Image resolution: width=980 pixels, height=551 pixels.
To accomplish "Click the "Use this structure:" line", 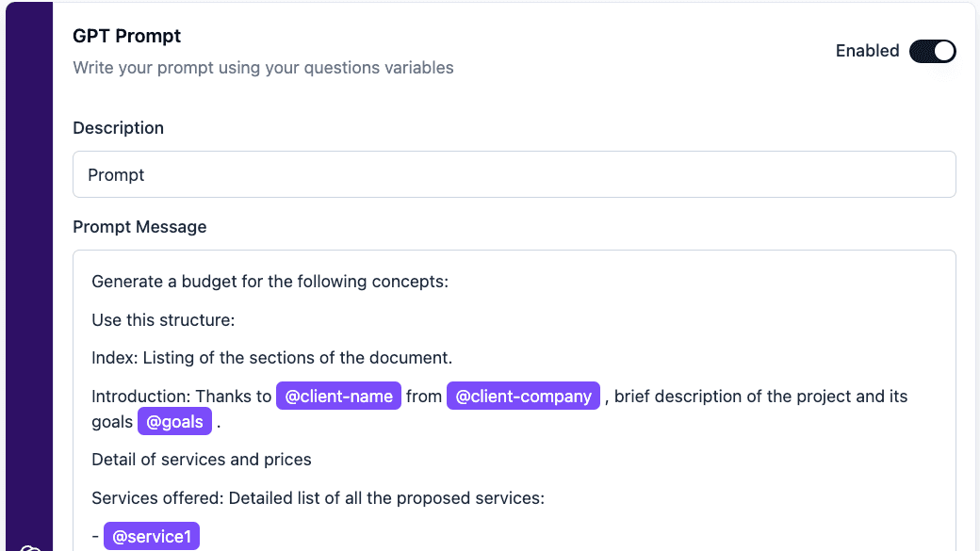I will [x=163, y=320].
